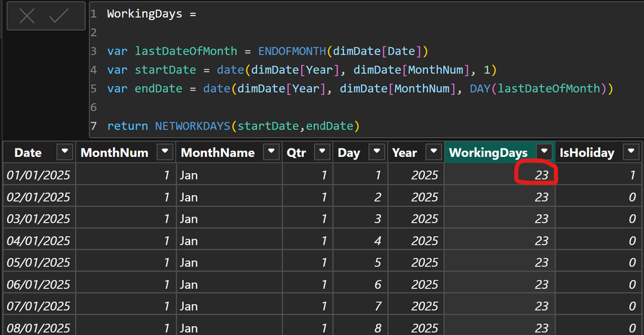Select date cell 05/01/2025

39,262
